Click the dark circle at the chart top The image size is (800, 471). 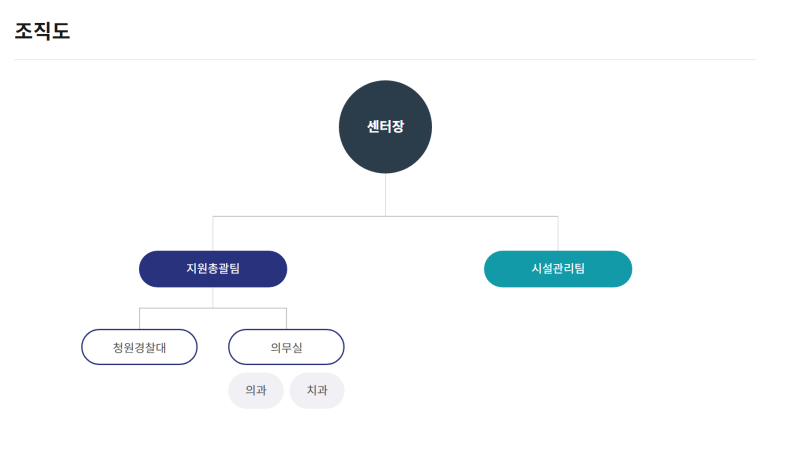click(x=385, y=127)
